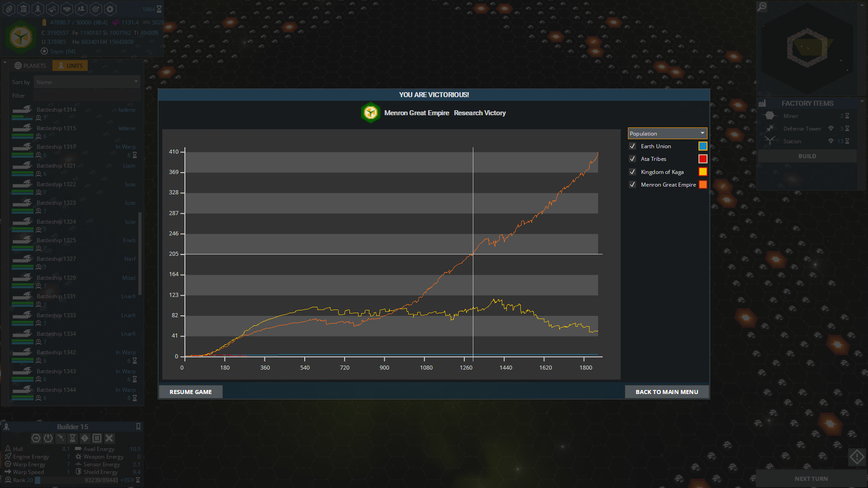The width and height of the screenshot is (868, 488).
Task: Select Battleship 1325 in unit list
Action: [x=75, y=244]
